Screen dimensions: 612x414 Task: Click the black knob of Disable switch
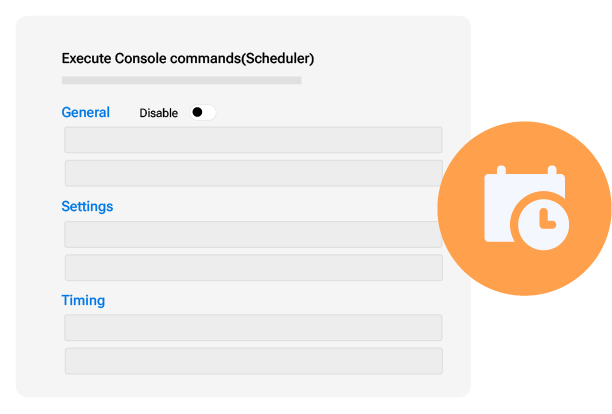pos(198,113)
